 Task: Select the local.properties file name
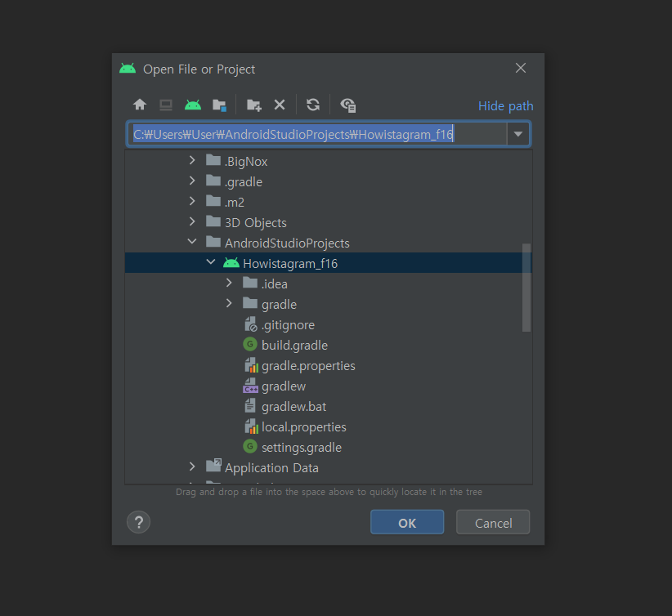304,427
